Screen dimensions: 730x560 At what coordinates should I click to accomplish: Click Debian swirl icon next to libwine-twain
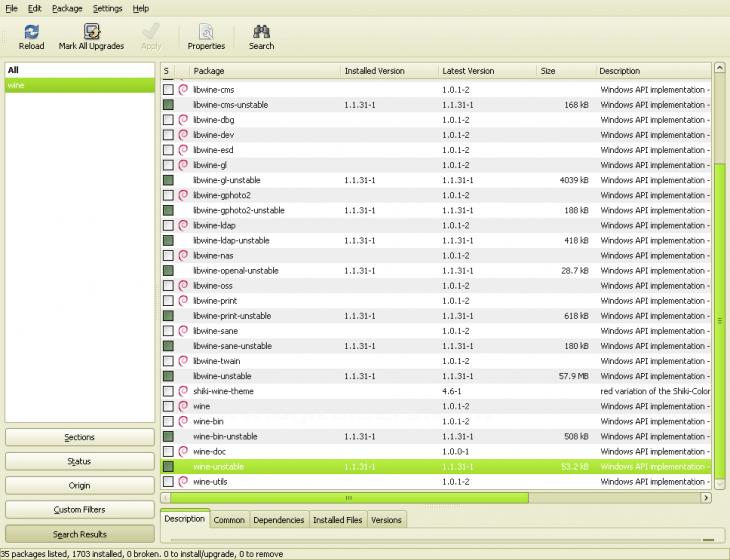point(183,361)
